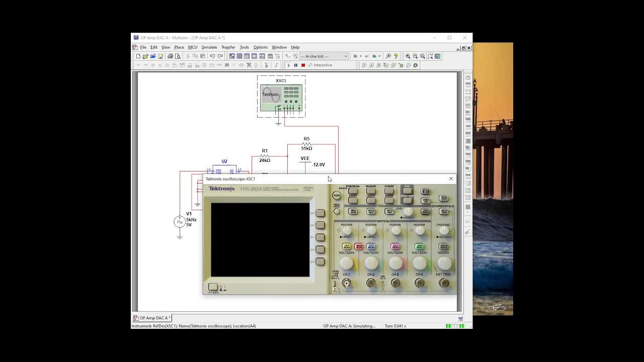Click the oscilloscope HELP button
This screenshot has height=362, width=644.
[x=408, y=191]
